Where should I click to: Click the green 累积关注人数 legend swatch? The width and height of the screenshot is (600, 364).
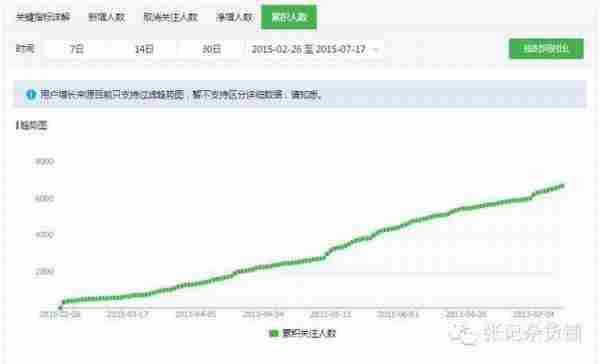coord(273,333)
